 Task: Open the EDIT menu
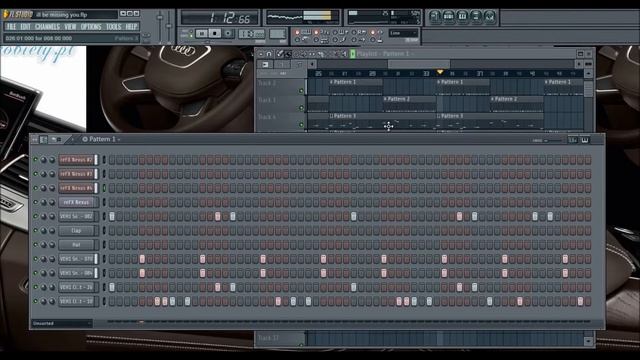(x=25, y=27)
